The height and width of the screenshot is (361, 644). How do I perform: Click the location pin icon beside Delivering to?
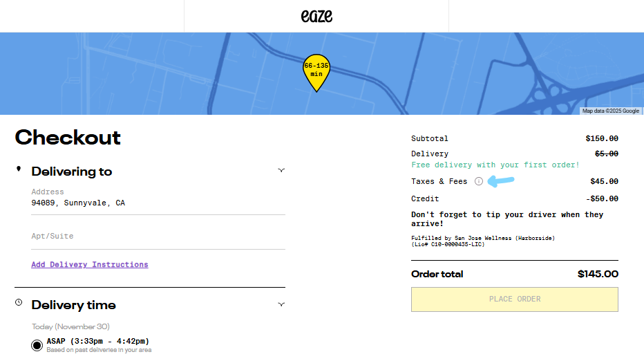(19, 169)
